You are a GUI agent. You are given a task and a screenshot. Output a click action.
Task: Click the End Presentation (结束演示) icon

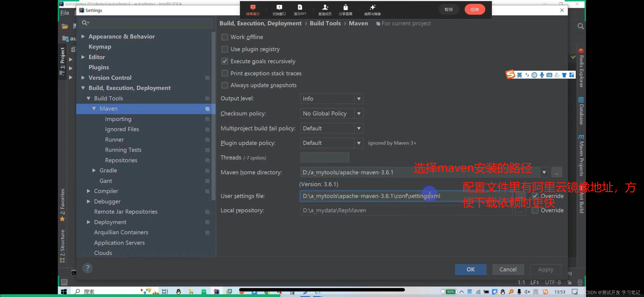[253, 10]
